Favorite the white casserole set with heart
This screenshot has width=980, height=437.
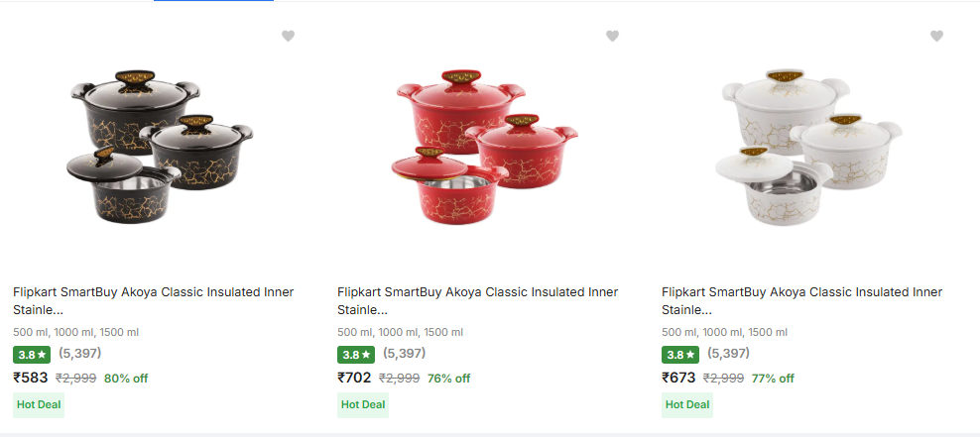pyautogui.click(x=936, y=37)
